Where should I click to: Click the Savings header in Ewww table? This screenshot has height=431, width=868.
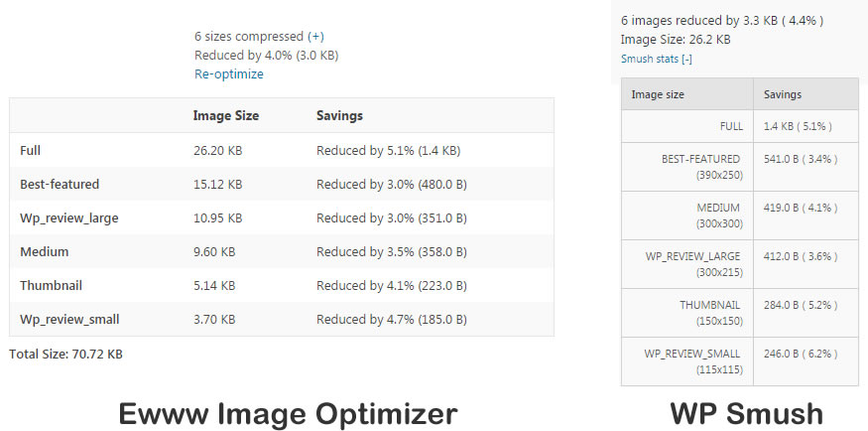pyautogui.click(x=339, y=116)
